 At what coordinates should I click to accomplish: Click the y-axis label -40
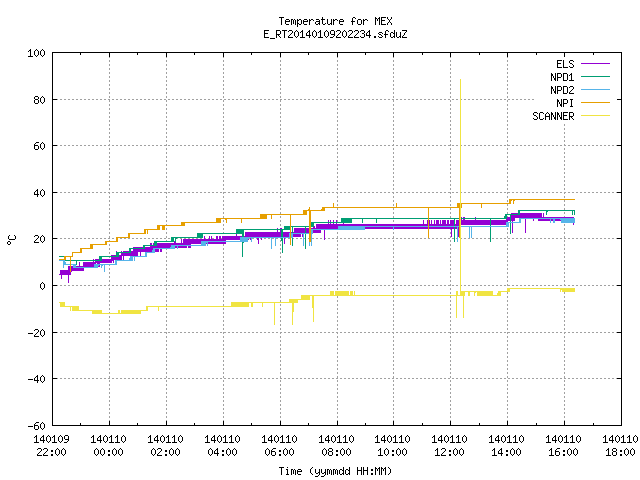[36, 379]
